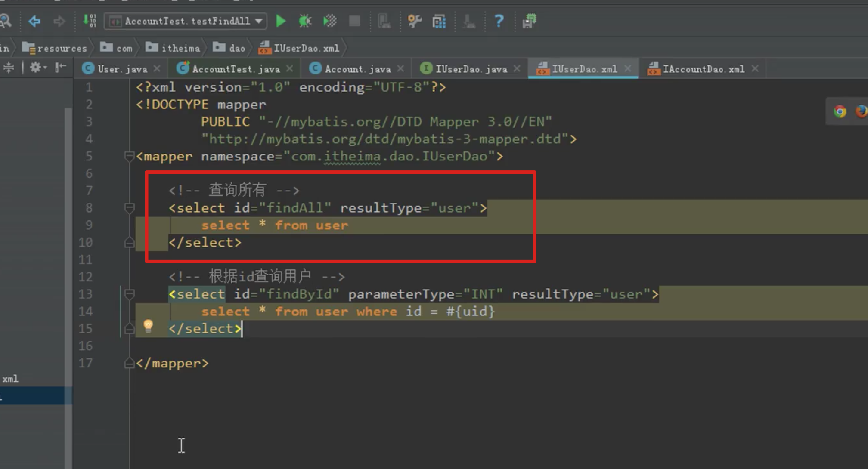
Task: Toggle fold marker at findAll select line 8
Action: click(129, 208)
